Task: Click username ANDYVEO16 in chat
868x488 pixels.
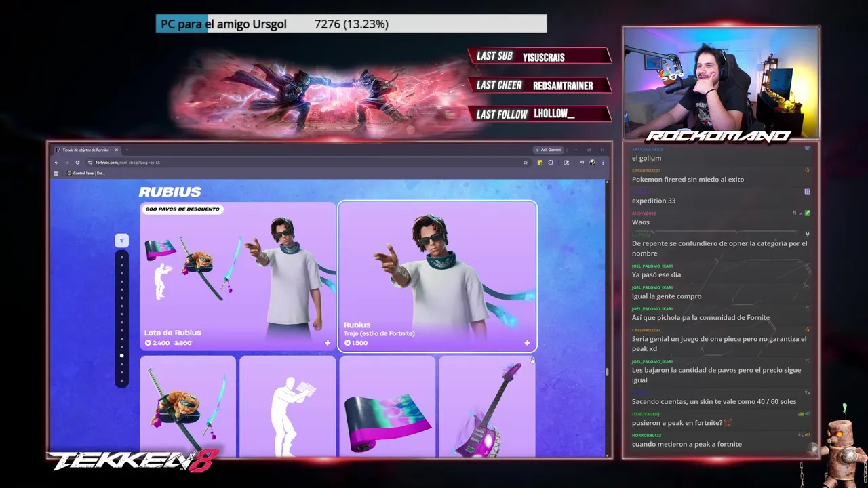Action: pos(645,213)
